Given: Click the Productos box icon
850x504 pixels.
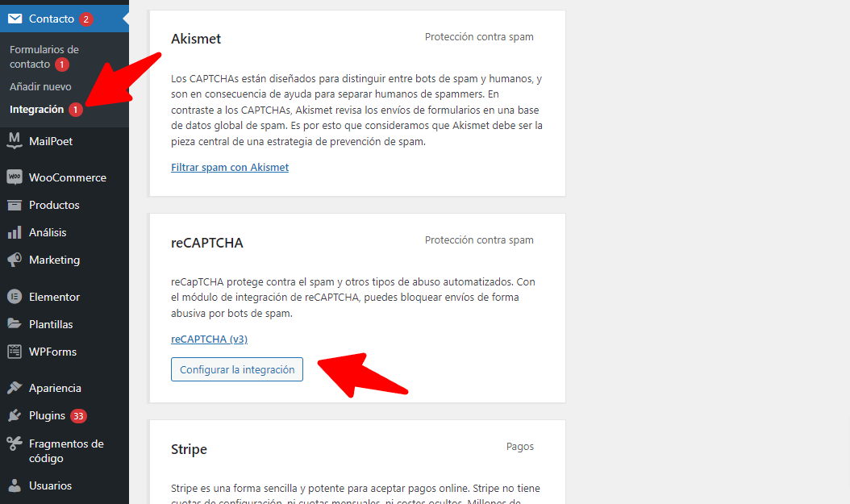Looking at the screenshot, I should (15, 205).
